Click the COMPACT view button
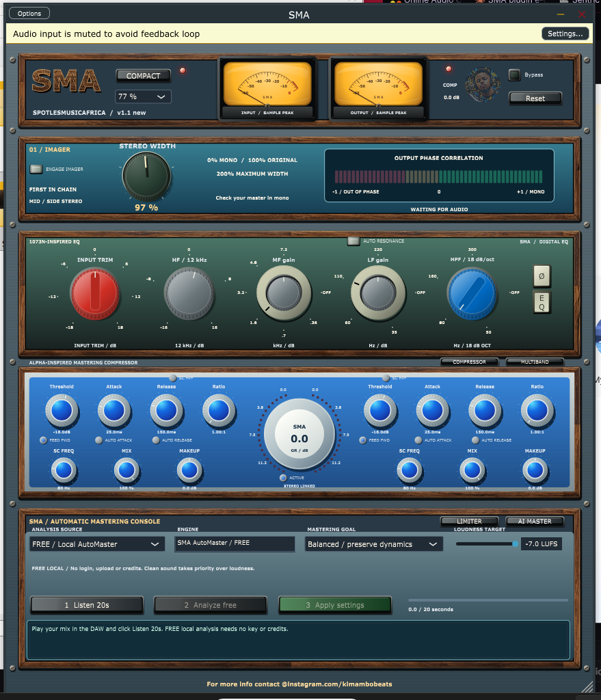 [x=144, y=76]
